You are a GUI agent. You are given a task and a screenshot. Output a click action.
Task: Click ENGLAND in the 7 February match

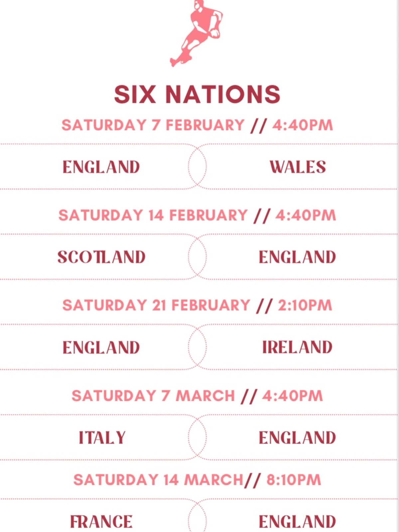tap(101, 167)
